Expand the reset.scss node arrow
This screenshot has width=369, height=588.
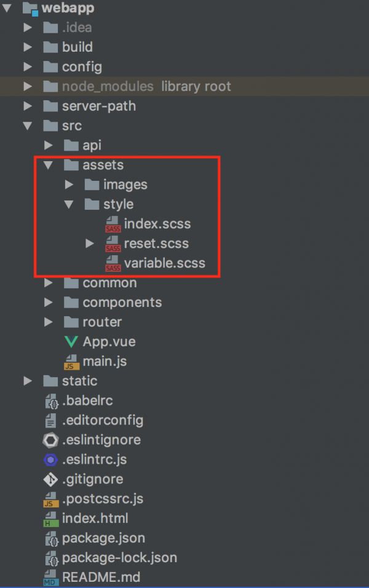pyautogui.click(x=90, y=244)
